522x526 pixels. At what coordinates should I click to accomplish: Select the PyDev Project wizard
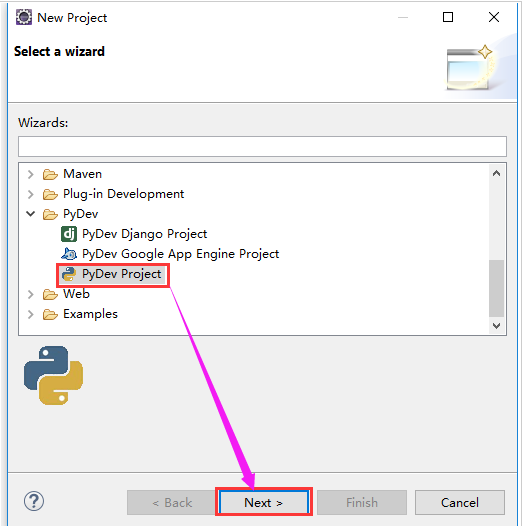point(121,274)
